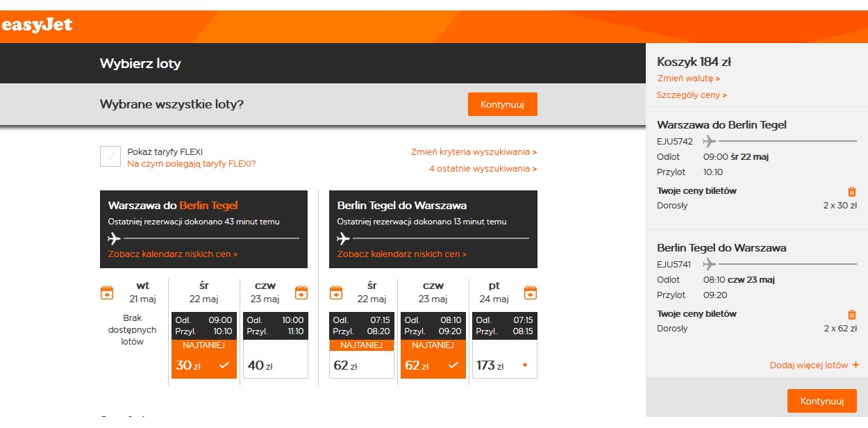Image resolution: width=868 pixels, height=428 pixels.
Task: Enable the Pokaż taryfy FLEXI checkbox
Action: (110, 157)
